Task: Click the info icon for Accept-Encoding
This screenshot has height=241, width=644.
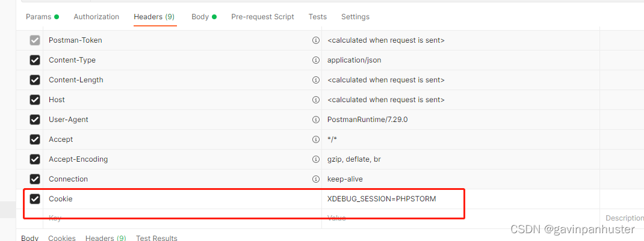Action: tap(316, 159)
